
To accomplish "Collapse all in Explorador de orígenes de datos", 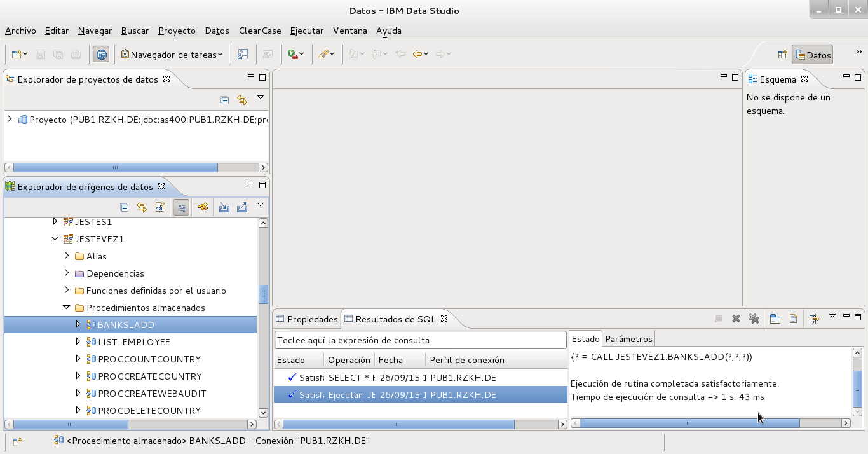I will coord(125,207).
